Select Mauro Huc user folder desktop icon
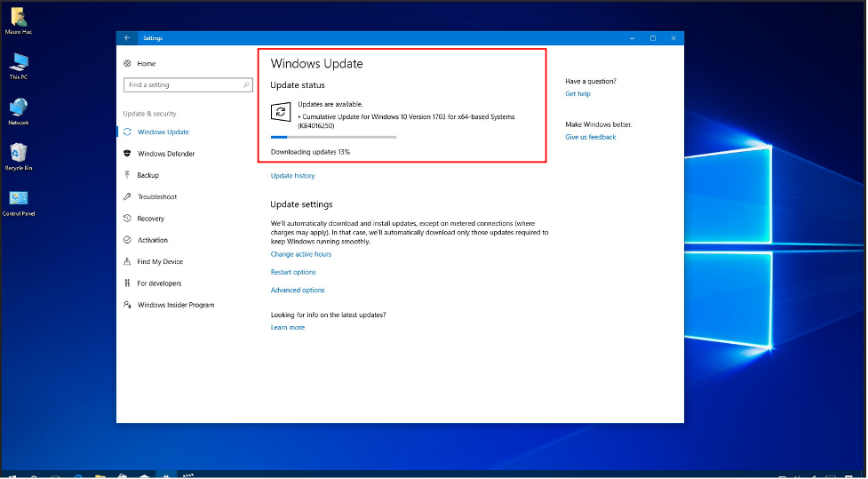Image resolution: width=868 pixels, height=479 pixels. pos(19,21)
